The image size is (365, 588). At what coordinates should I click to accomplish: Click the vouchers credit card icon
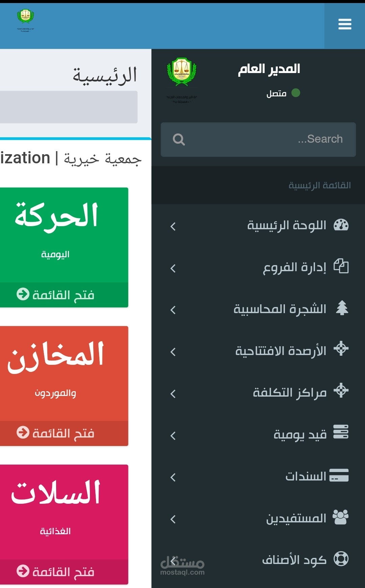click(x=339, y=475)
